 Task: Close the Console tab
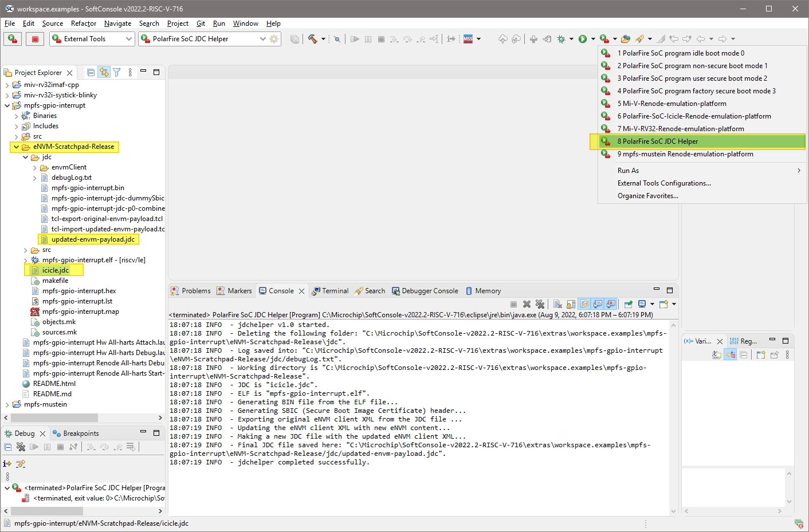(301, 291)
